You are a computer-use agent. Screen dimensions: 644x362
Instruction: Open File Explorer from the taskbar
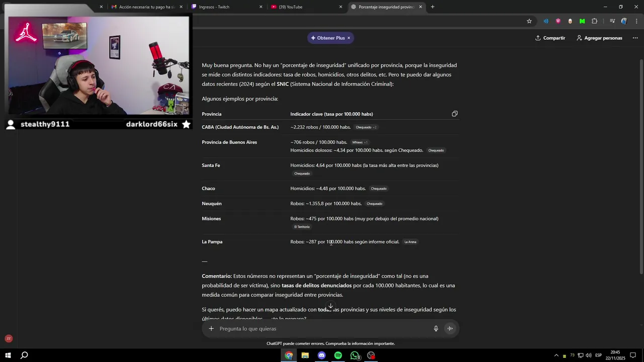305,355
